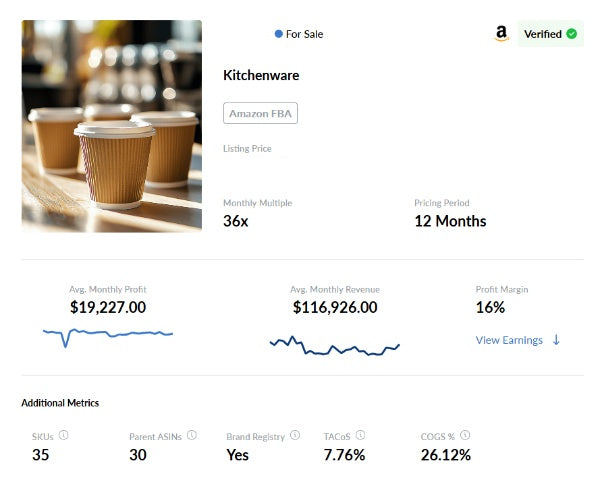Select the $116,926.00 revenue value
Screen dimensions: 600x486
(335, 307)
